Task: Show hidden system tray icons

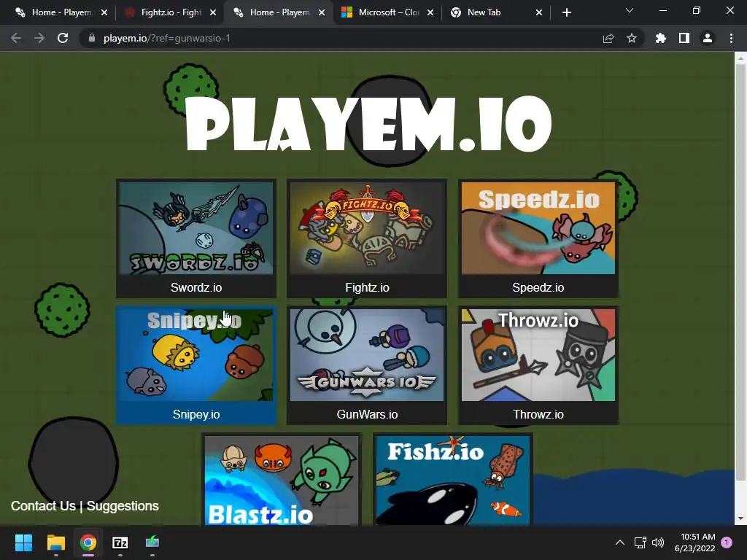Action: pyautogui.click(x=620, y=542)
